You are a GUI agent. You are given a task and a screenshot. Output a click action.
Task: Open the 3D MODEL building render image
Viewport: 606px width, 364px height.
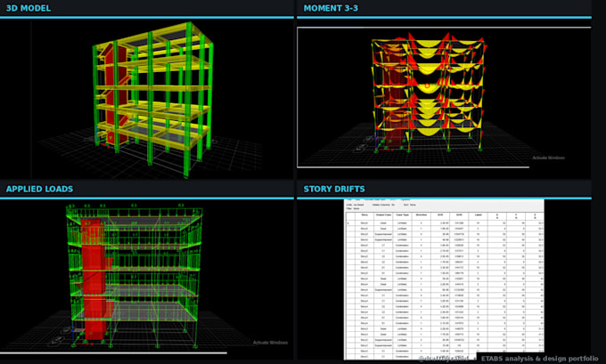pyautogui.click(x=147, y=99)
